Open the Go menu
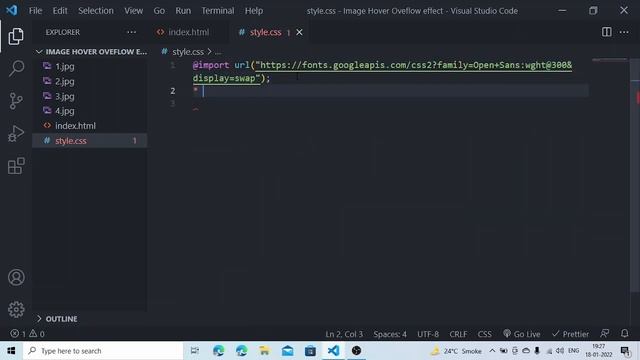The image size is (640, 360). click(x=159, y=11)
